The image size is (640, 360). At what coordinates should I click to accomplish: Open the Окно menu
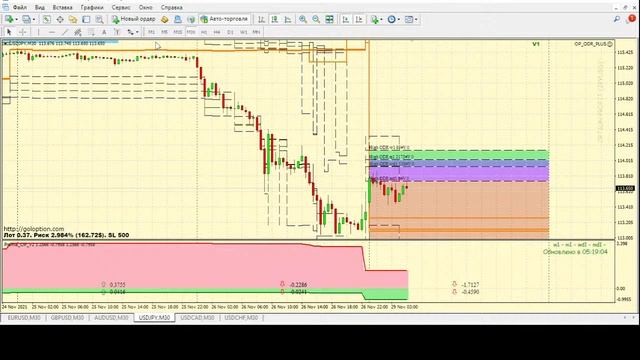coord(146,7)
